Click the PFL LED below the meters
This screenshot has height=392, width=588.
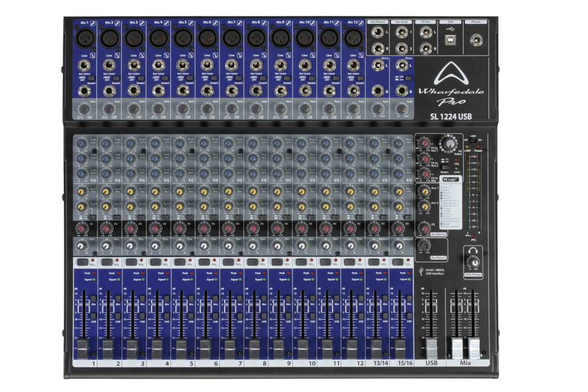pos(473,237)
